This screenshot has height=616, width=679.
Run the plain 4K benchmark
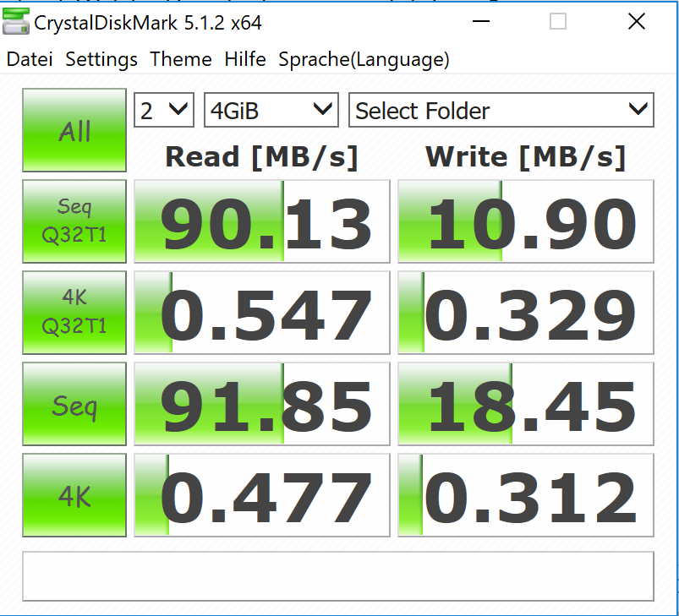74,495
